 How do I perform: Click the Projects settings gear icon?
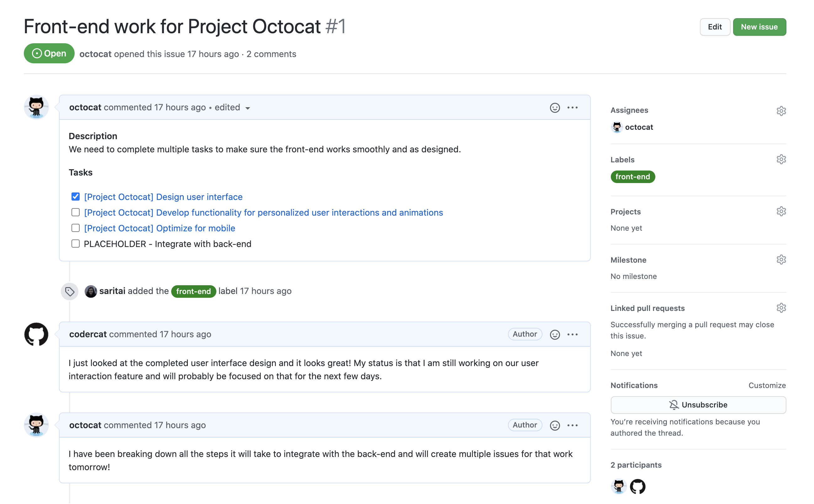coord(781,211)
